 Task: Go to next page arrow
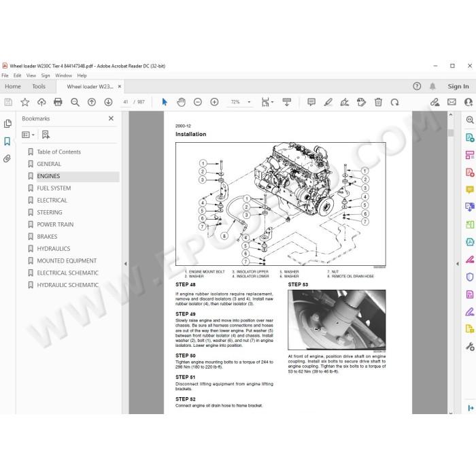(108, 102)
